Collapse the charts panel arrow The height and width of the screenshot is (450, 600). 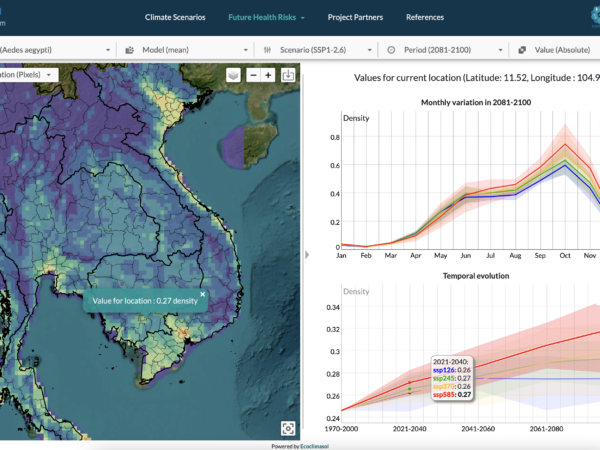click(x=307, y=254)
